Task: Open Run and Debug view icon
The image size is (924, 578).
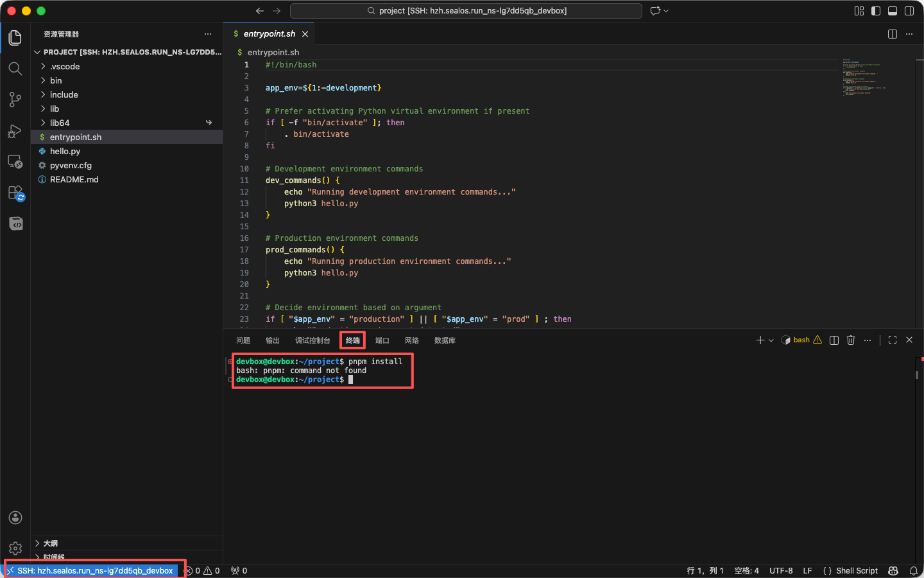Action: click(15, 131)
